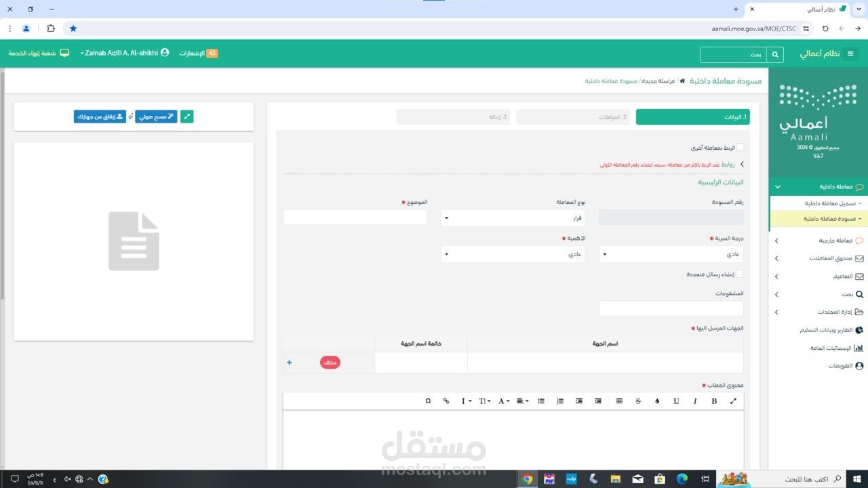Image resolution: width=868 pixels, height=488 pixels.
Task: Open the Chrome profile avatar icon
Action: click(26, 28)
